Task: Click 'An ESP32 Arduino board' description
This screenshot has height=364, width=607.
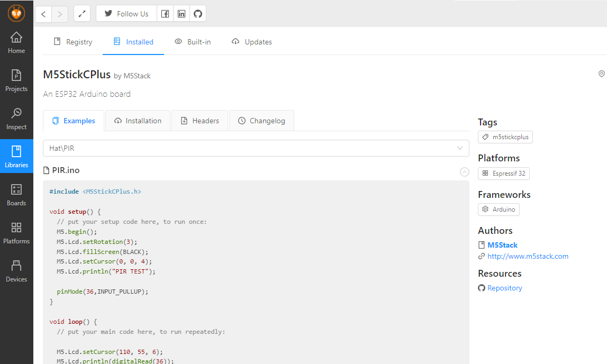Action: click(87, 94)
